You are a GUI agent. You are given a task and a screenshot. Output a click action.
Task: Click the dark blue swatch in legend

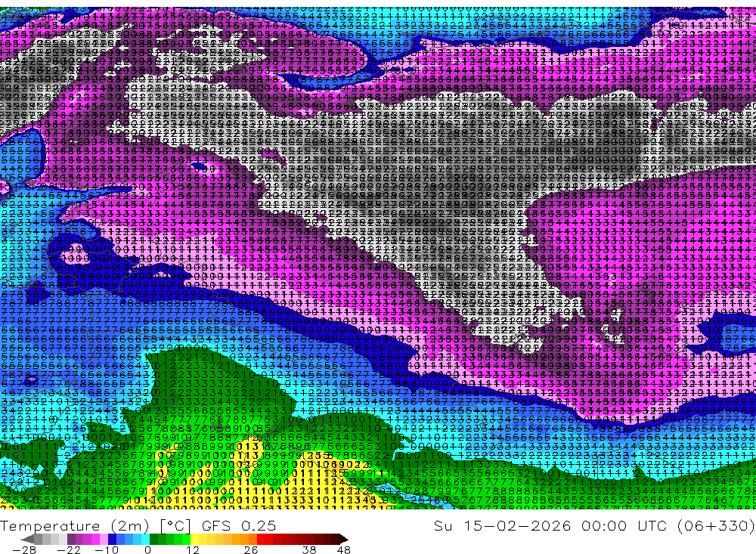click(x=112, y=539)
